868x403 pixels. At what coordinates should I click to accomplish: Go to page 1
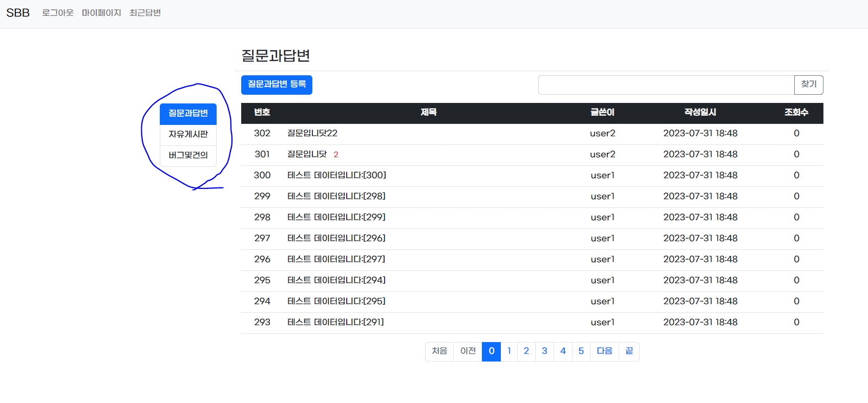(509, 351)
